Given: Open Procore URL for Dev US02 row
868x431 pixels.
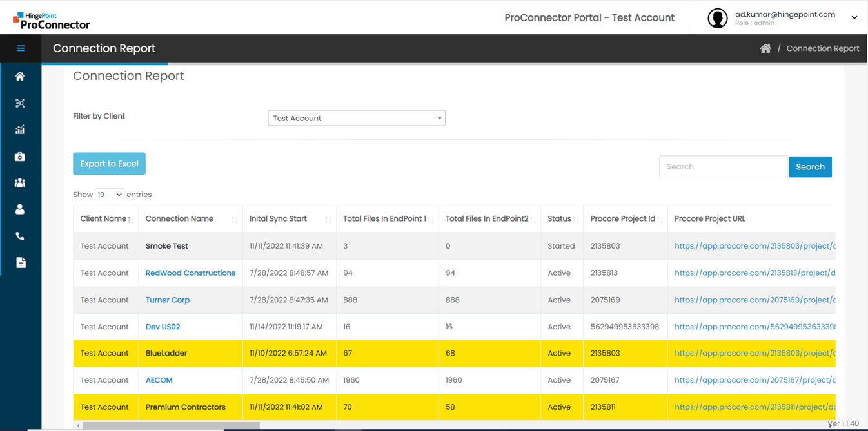Looking at the screenshot, I should pyautogui.click(x=755, y=327).
